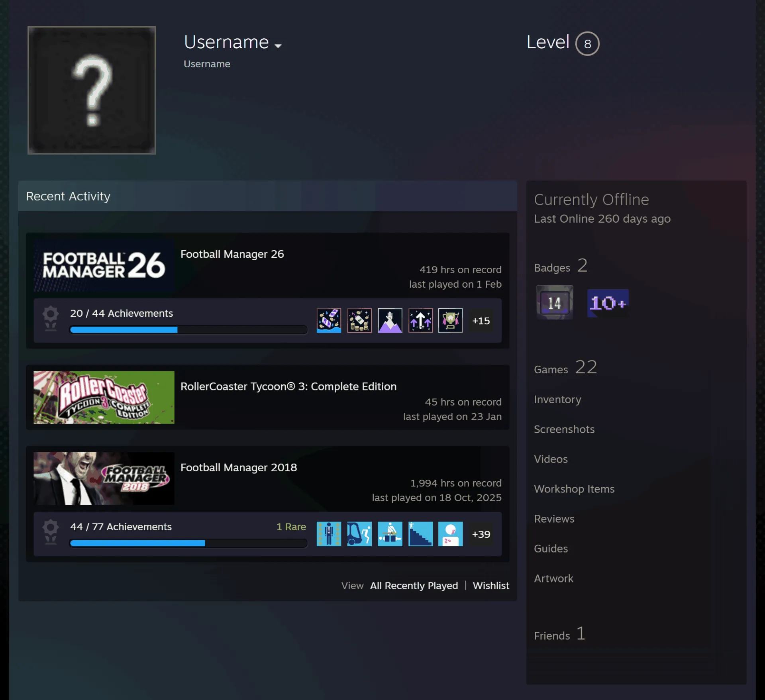Viewport: 765px width, 700px height.
Task: Click the FM26 trophy cup achievement icon
Action: coord(451,321)
